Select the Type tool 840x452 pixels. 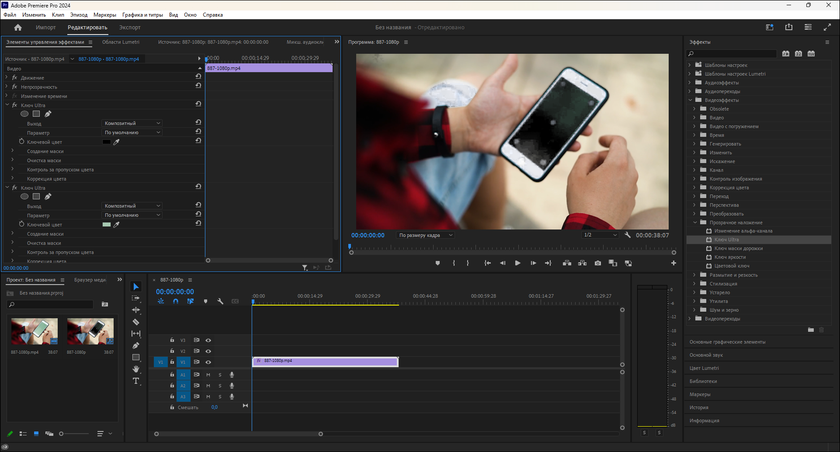click(x=136, y=381)
